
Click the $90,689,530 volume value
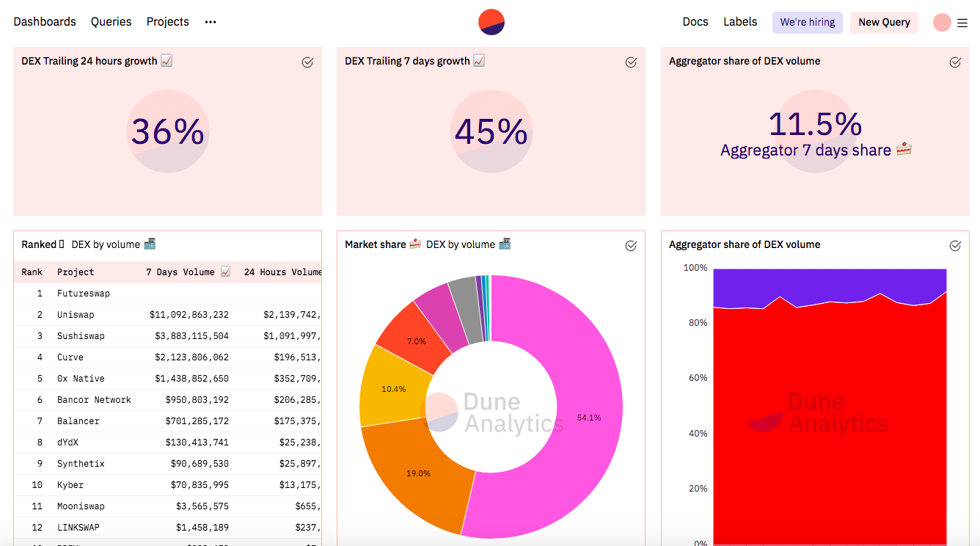tap(200, 464)
